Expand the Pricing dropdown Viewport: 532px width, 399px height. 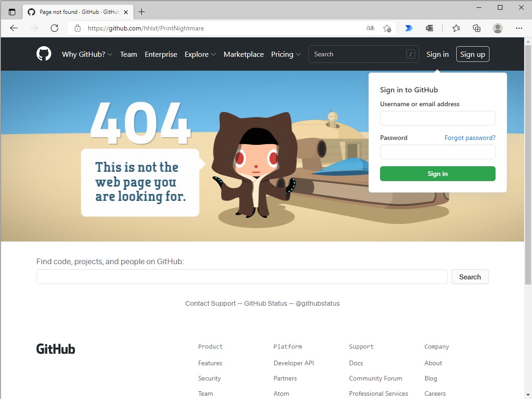coord(285,54)
